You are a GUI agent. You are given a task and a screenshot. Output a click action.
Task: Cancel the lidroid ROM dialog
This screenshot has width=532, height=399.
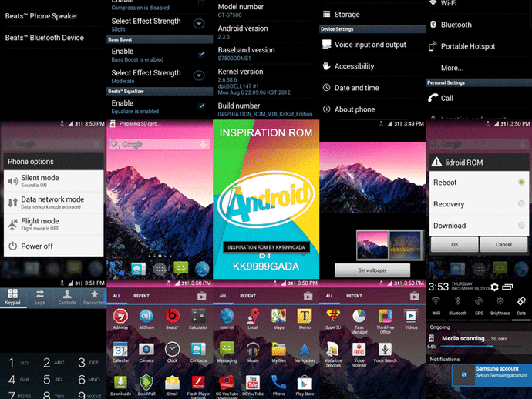[503, 244]
